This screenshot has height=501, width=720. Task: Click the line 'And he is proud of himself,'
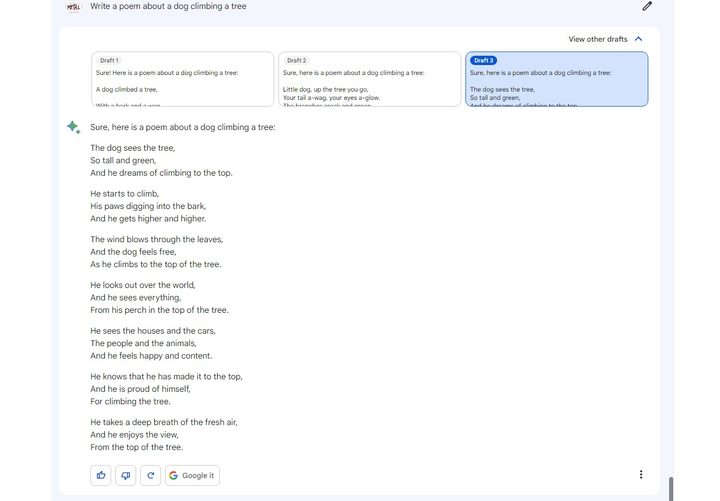(x=140, y=389)
